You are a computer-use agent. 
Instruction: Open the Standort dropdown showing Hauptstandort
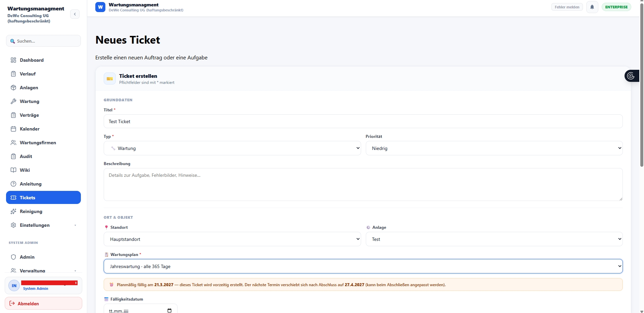(x=232, y=239)
